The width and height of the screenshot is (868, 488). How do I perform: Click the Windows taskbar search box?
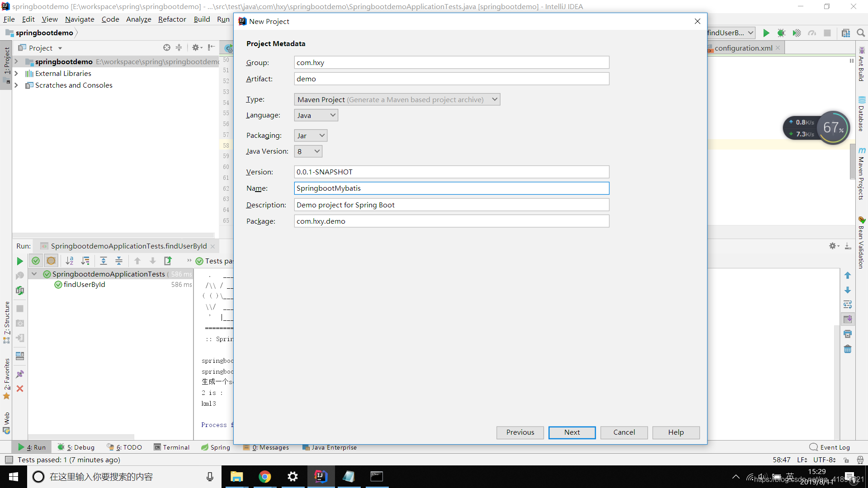(x=124, y=477)
